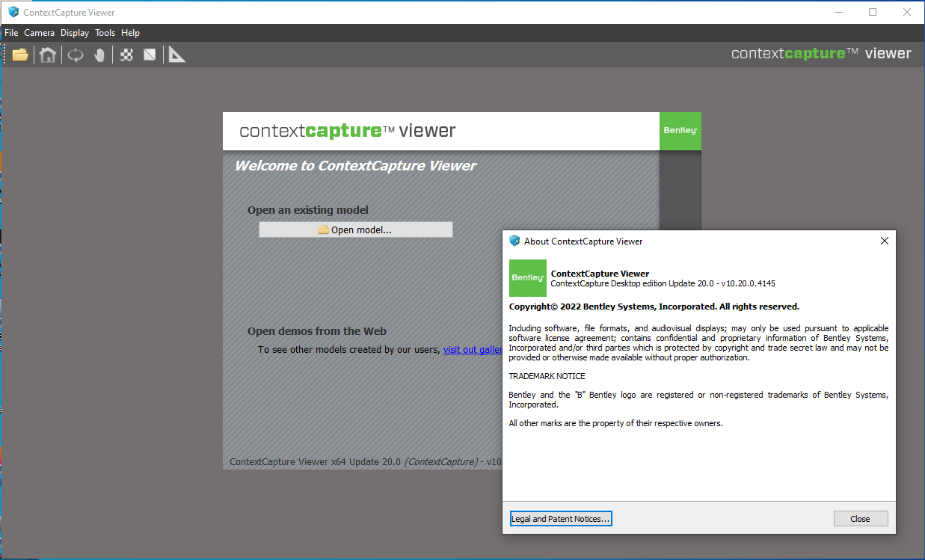The height and width of the screenshot is (560, 925).
Task: Open the Display menu
Action: 75,33
